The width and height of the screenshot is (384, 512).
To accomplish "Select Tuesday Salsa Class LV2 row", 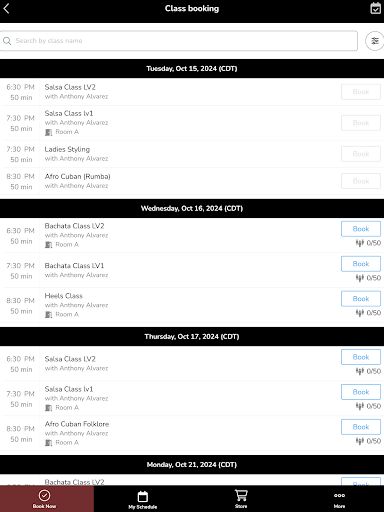I will (x=192, y=92).
